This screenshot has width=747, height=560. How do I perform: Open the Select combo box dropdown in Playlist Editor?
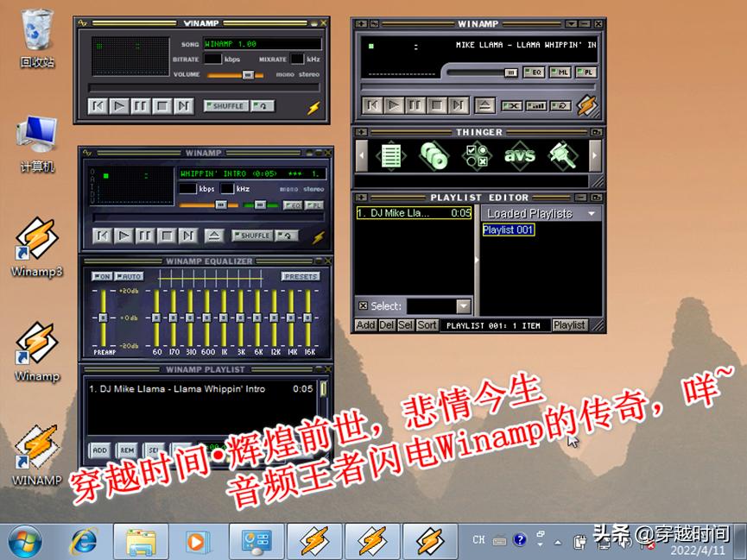point(464,305)
